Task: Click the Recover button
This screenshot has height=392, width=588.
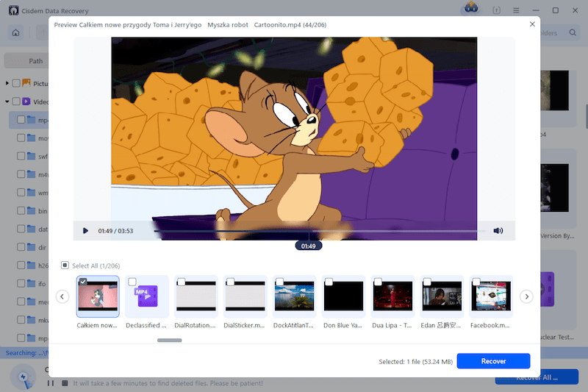Action: coord(493,361)
